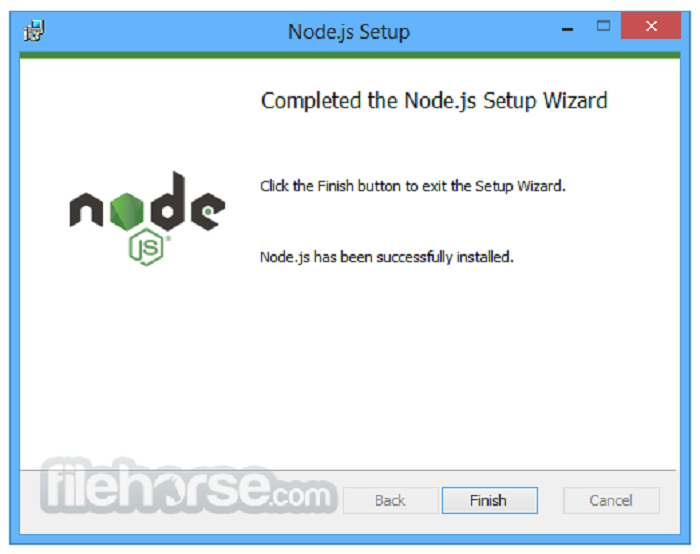
Task: Click the green banner strip below the title bar
Action: 350,55
